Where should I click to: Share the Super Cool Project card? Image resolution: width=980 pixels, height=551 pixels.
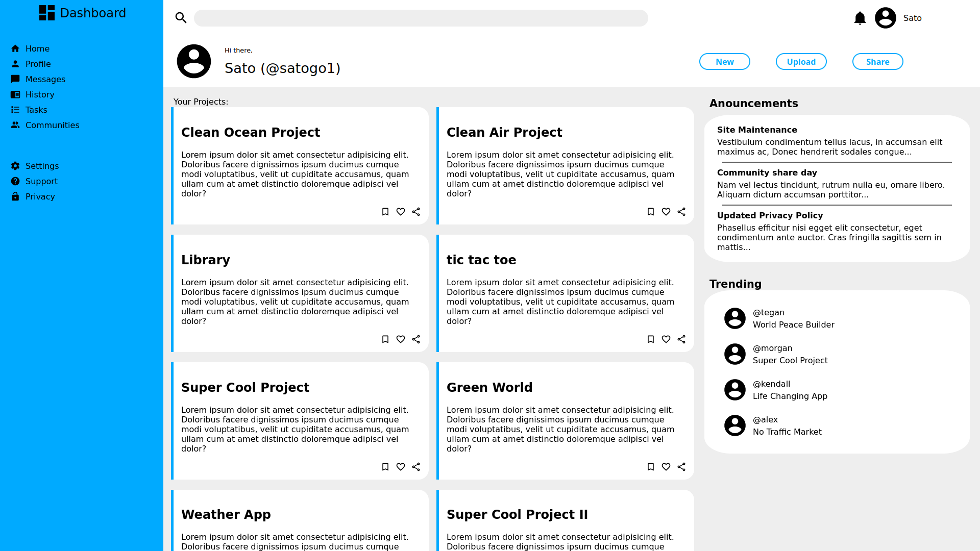pos(416,467)
